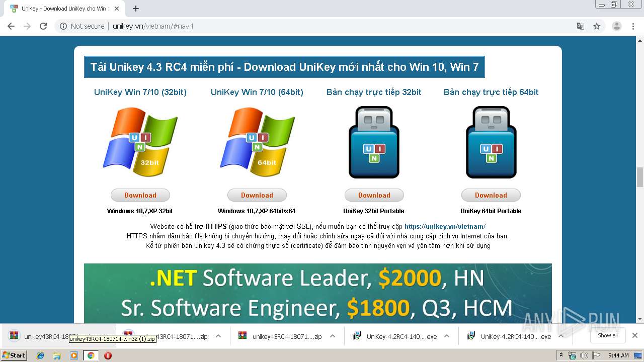Expand options for first UniKey-4.2RC4 exe download

(x=447, y=336)
